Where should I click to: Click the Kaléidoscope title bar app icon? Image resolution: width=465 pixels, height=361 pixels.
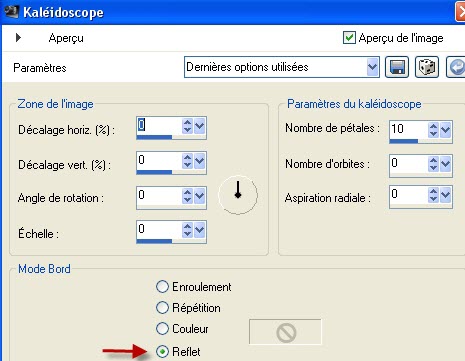(12, 12)
